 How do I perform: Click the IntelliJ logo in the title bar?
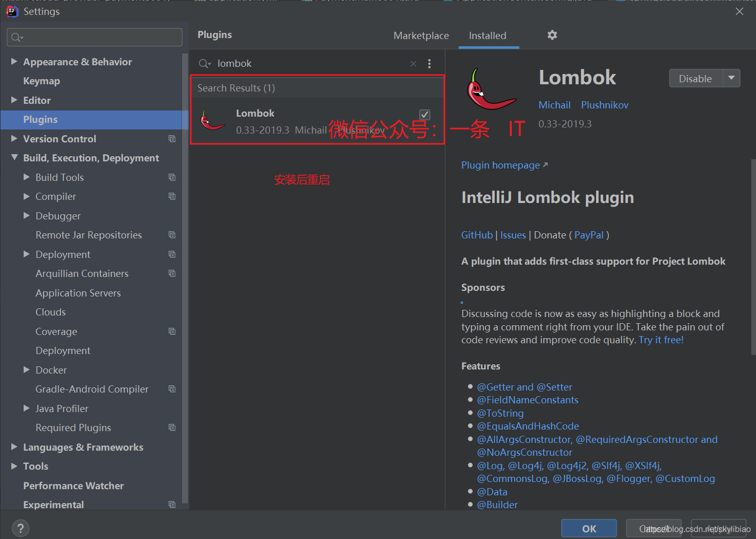click(x=12, y=11)
